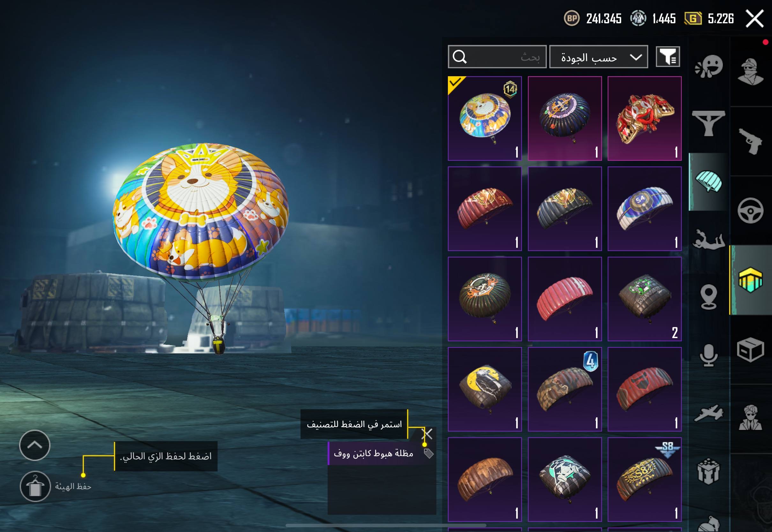Click the search input field
Screen dimensions: 772x532
[497, 57]
